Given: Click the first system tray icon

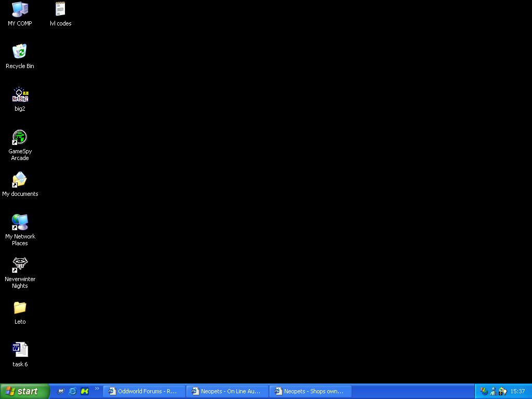Looking at the screenshot, I should pyautogui.click(x=484, y=391).
